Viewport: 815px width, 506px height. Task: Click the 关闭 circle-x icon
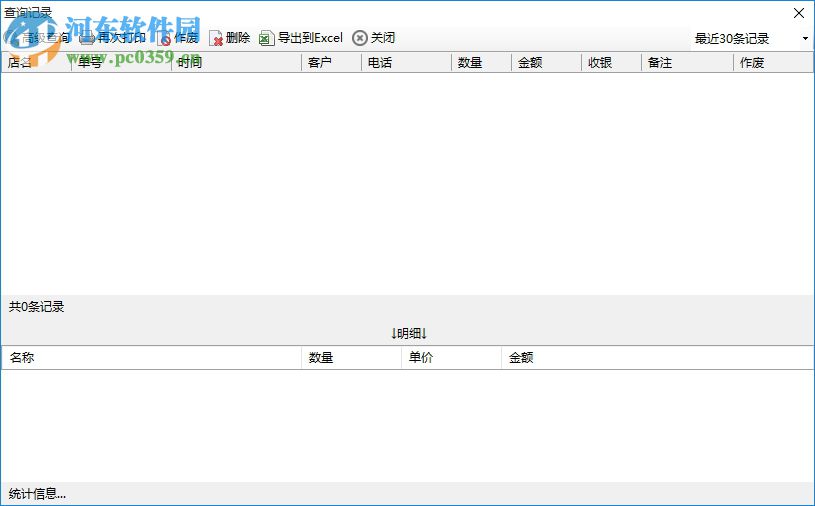click(x=360, y=38)
